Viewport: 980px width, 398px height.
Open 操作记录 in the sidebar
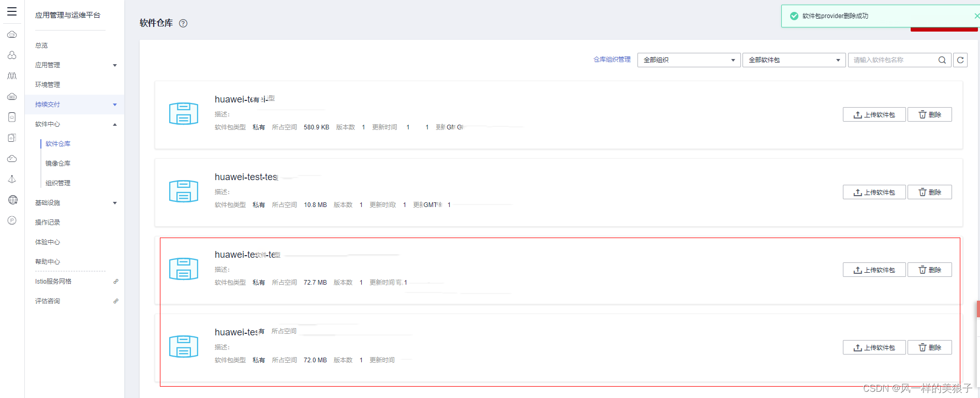click(x=48, y=223)
